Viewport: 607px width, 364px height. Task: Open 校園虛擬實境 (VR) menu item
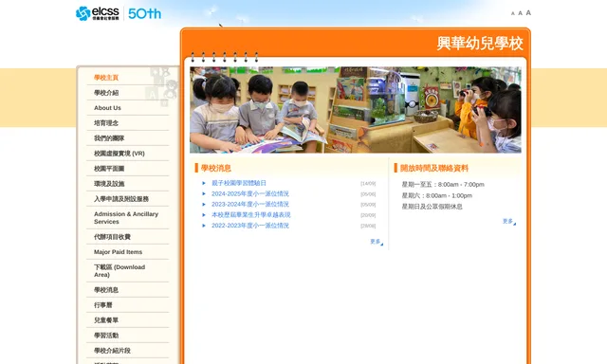coord(120,154)
